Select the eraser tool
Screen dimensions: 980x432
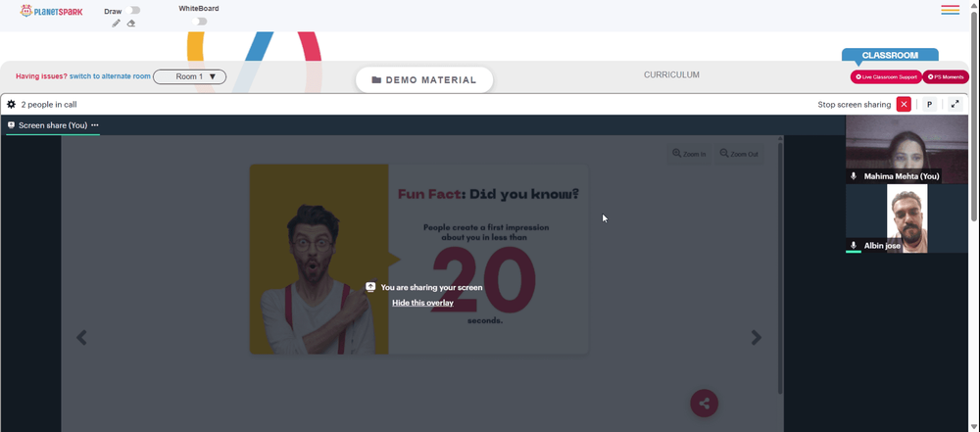click(x=131, y=24)
